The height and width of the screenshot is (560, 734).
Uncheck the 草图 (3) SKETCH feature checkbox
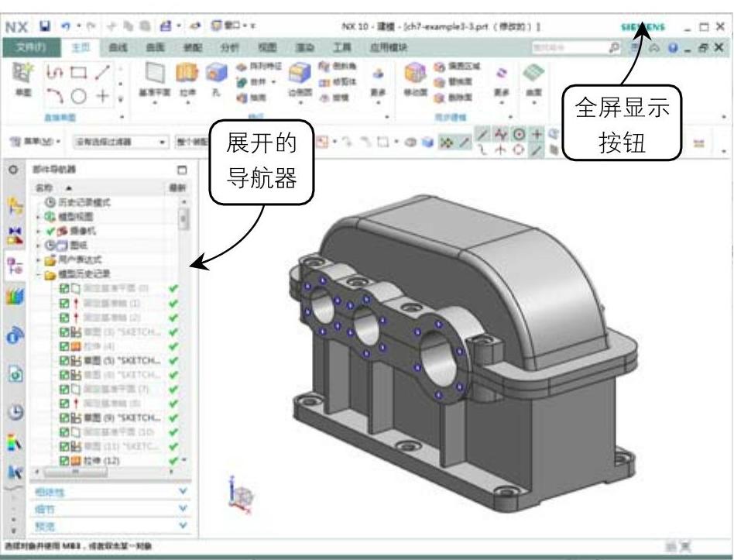[64, 332]
